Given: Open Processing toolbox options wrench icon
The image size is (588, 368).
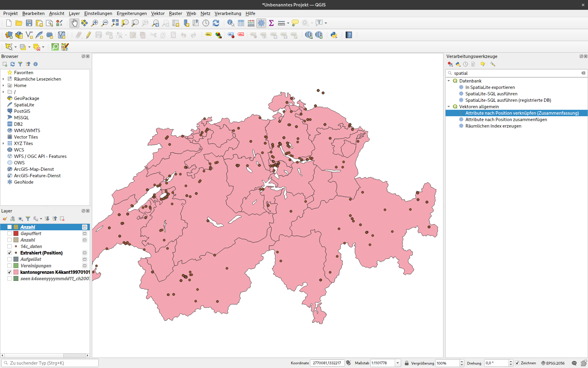Looking at the screenshot, I should (492, 64).
